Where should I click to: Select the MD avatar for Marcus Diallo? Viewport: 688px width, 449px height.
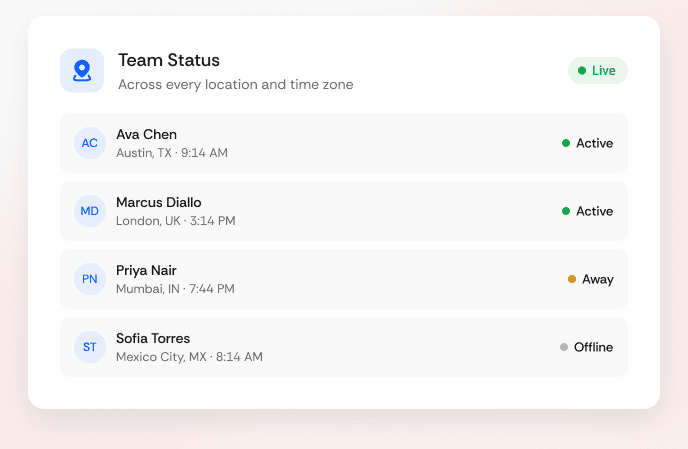click(90, 211)
